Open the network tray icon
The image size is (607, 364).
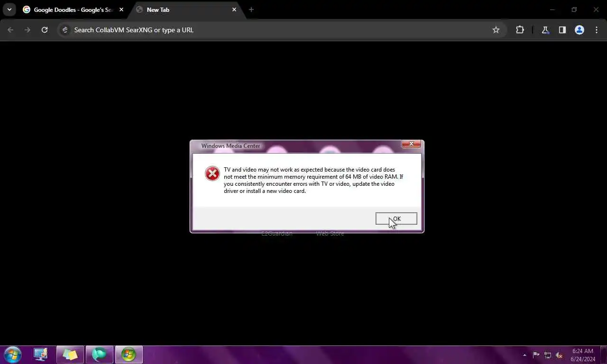[x=548, y=355]
